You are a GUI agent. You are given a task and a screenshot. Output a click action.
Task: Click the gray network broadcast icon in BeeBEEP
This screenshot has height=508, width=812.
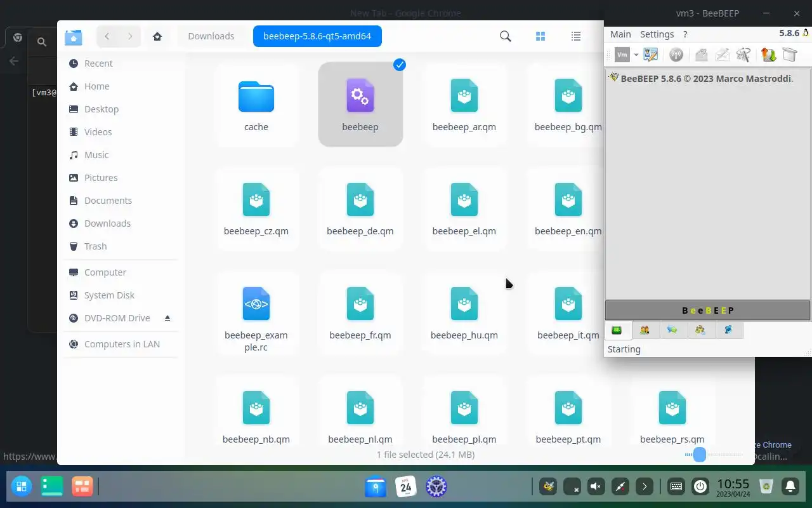pos(676,55)
